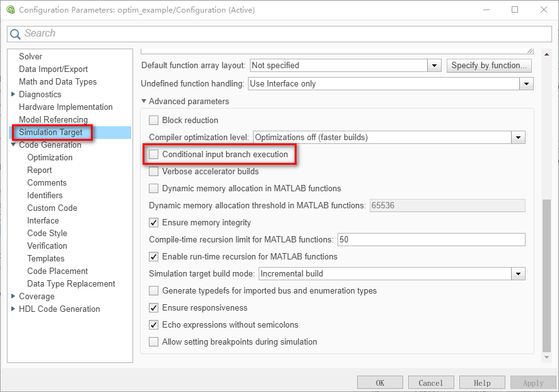The image size is (559, 392).
Task: Enable the Block reduction checkbox
Action: pyautogui.click(x=153, y=120)
